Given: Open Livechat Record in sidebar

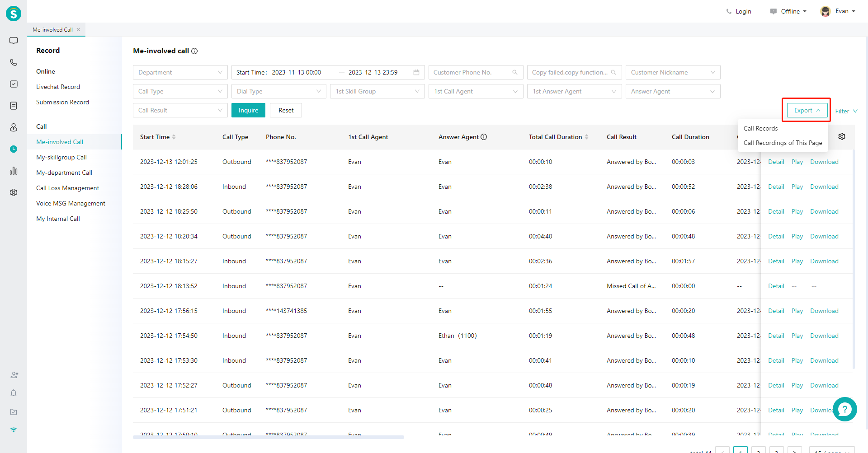Looking at the screenshot, I should coord(58,87).
